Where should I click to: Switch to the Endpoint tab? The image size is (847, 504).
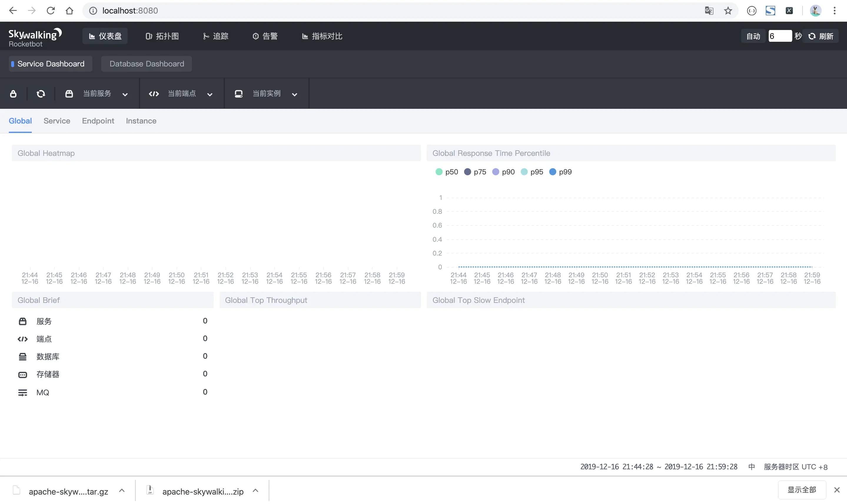[98, 121]
